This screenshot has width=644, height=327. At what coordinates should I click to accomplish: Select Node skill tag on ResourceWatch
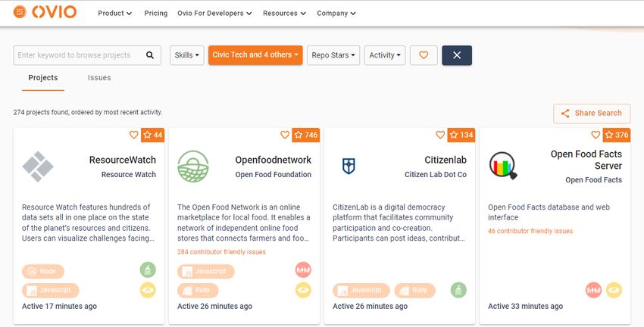(43, 271)
